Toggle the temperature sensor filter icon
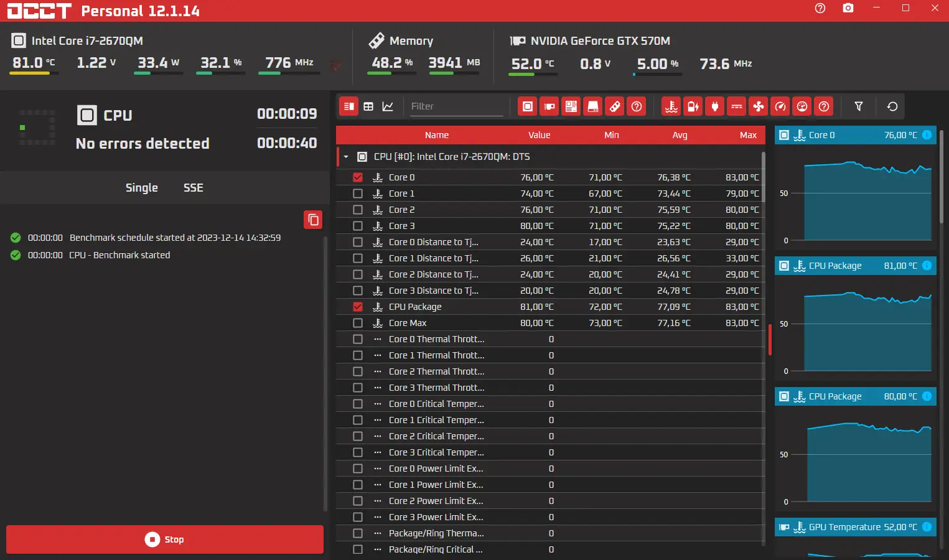The height and width of the screenshot is (560, 949). (671, 106)
